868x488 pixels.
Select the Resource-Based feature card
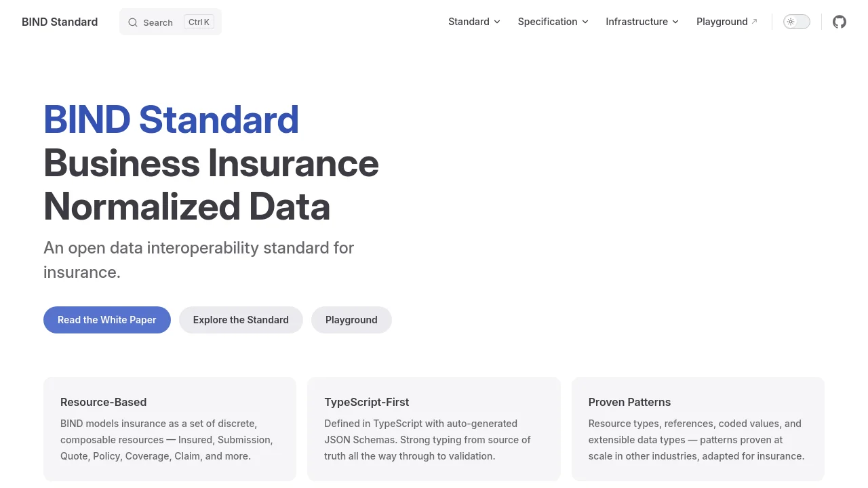[x=170, y=428]
